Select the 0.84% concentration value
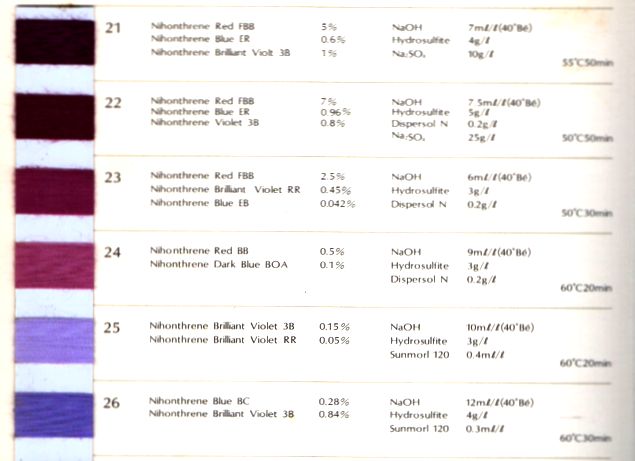 coord(334,413)
